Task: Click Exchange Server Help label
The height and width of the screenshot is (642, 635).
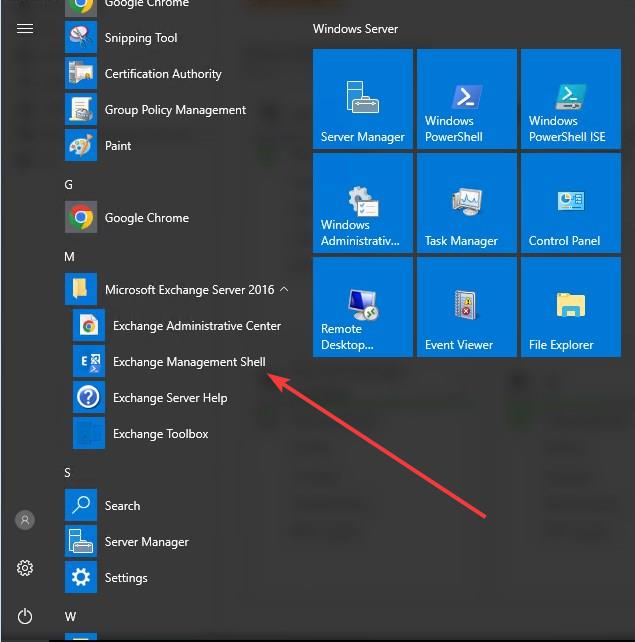Action: (170, 398)
